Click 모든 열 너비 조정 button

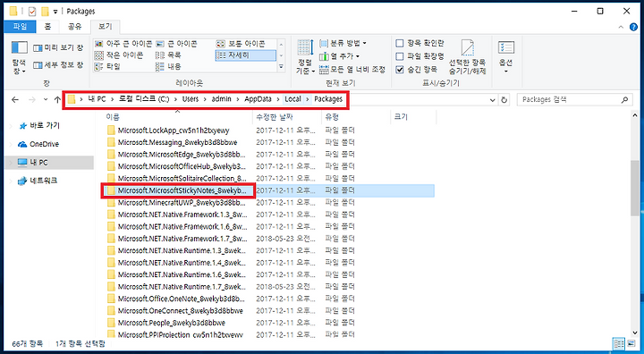[x=352, y=70]
